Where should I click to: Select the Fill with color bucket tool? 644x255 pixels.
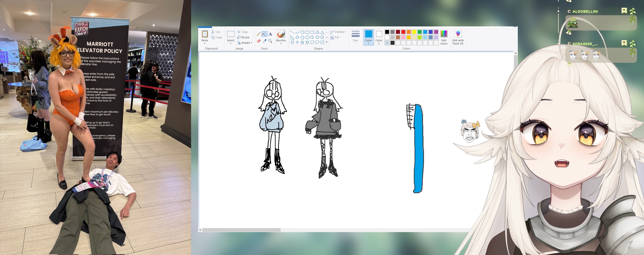point(264,34)
